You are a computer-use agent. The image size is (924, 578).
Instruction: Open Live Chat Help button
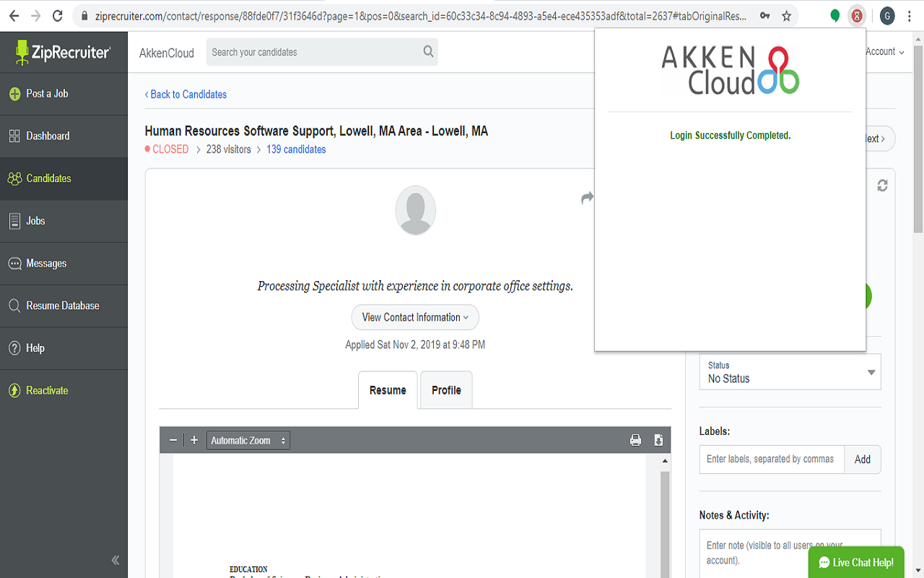click(856, 562)
